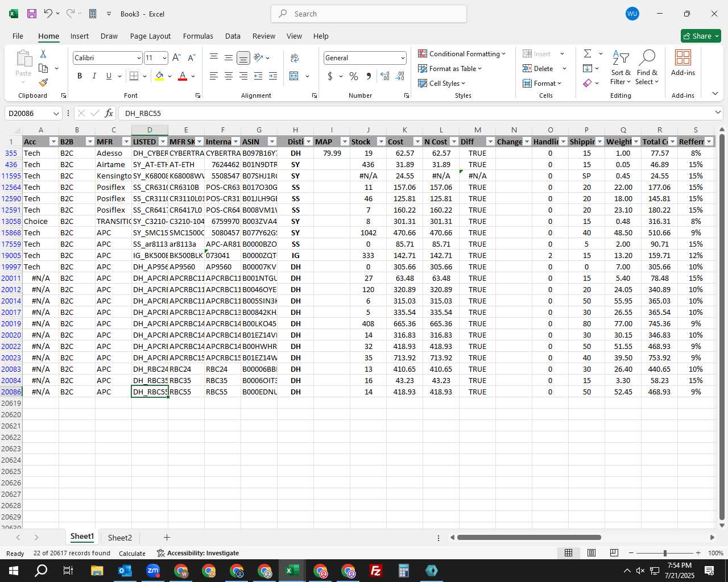The width and height of the screenshot is (728, 582).
Task: Add a new sheet with plus icon
Action: tap(167, 537)
